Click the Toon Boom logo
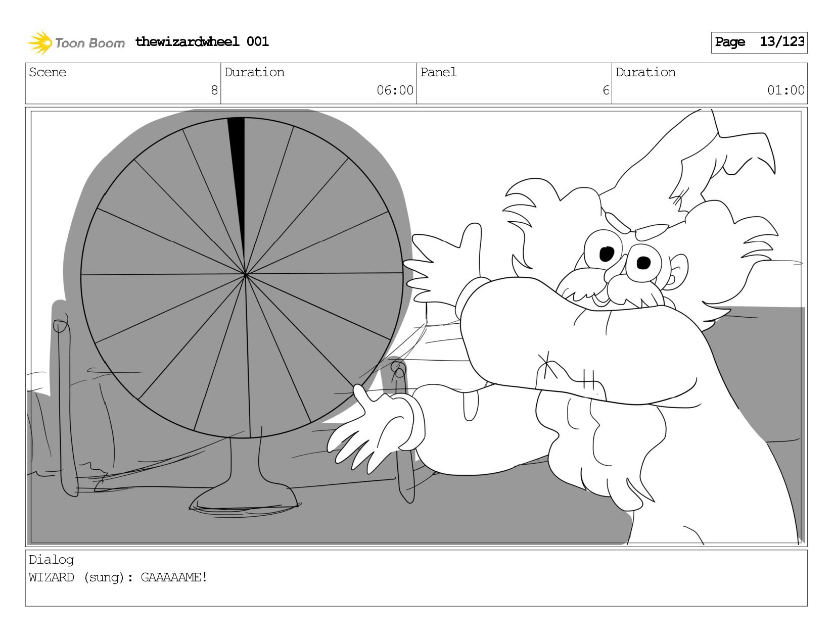 (76, 42)
